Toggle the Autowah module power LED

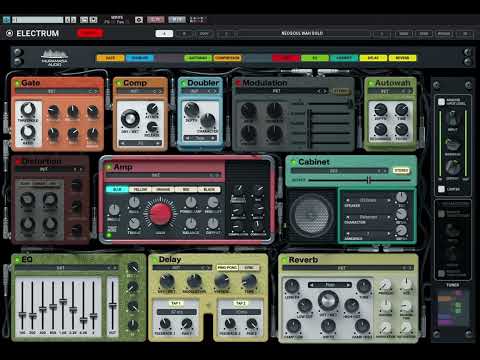point(370,83)
